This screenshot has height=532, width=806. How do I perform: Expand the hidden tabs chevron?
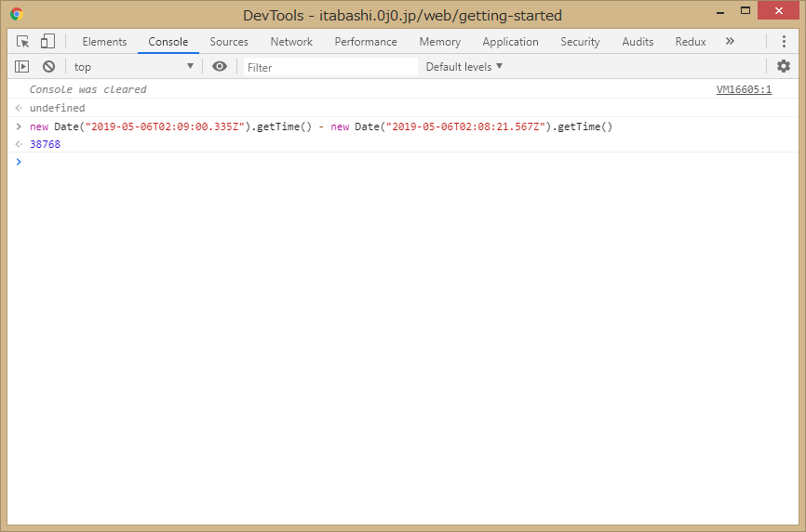click(x=730, y=42)
